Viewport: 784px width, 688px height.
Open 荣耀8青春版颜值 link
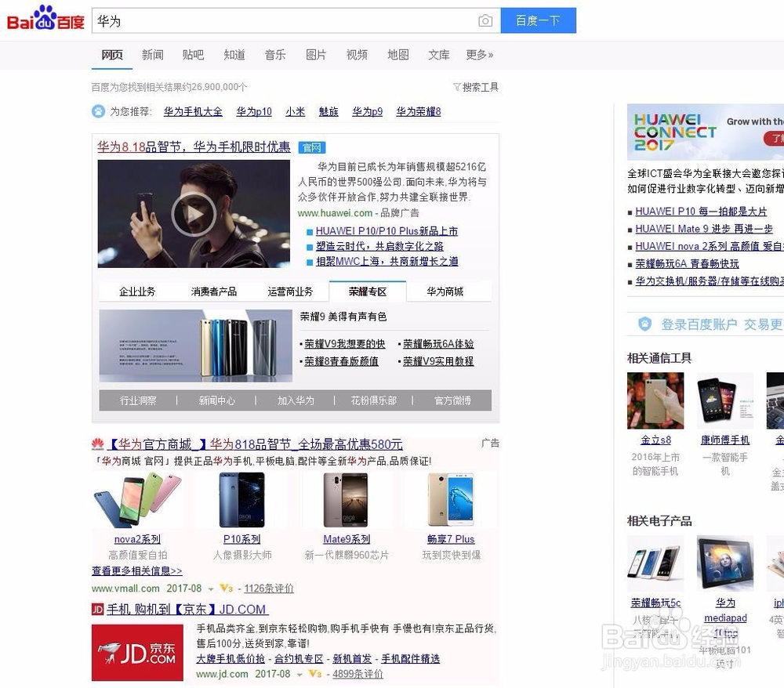(341, 361)
